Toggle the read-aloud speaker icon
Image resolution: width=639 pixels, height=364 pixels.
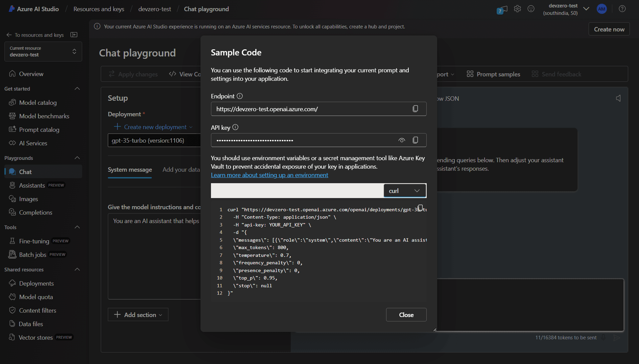pyautogui.click(x=619, y=98)
